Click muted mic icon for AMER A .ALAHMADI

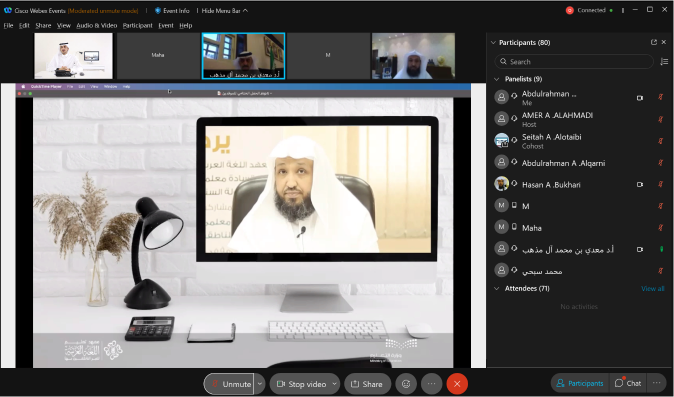tap(661, 119)
